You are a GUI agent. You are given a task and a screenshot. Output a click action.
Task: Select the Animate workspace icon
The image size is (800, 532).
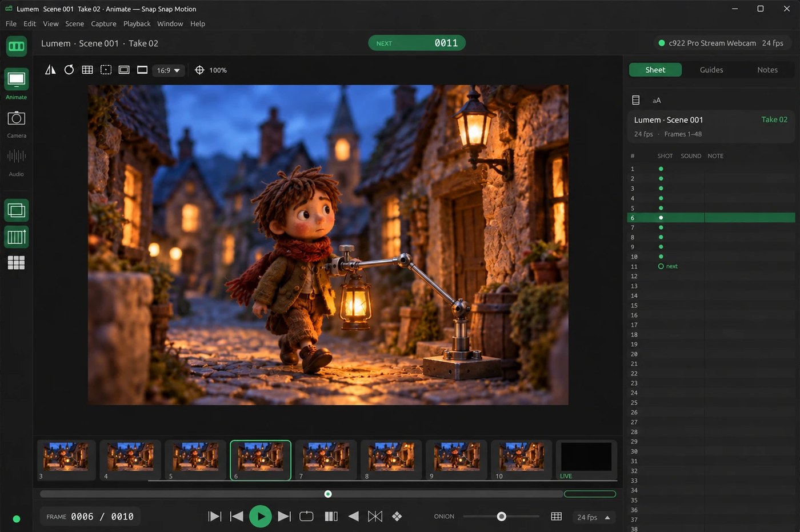pos(17,79)
